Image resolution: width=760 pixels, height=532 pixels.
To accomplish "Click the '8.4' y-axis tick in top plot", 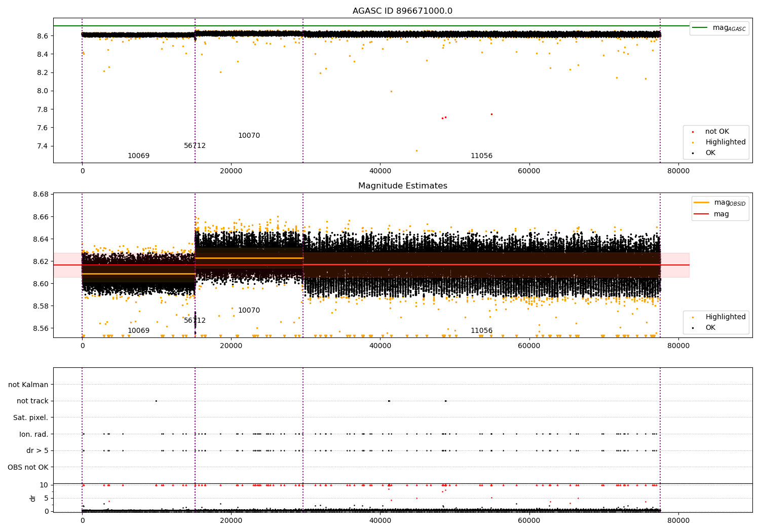I will (42, 55).
